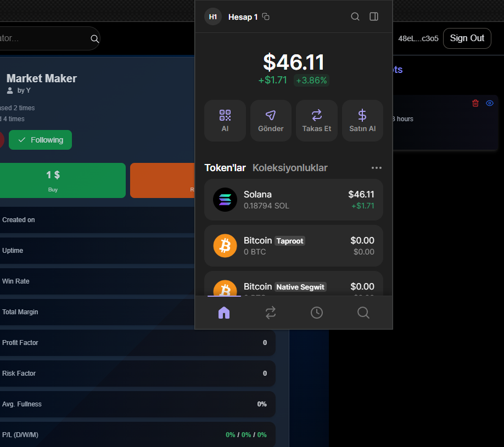Viewport: 504px width, 447px height.
Task: Click the P/L (D/W/M) row
Action: click(137, 434)
